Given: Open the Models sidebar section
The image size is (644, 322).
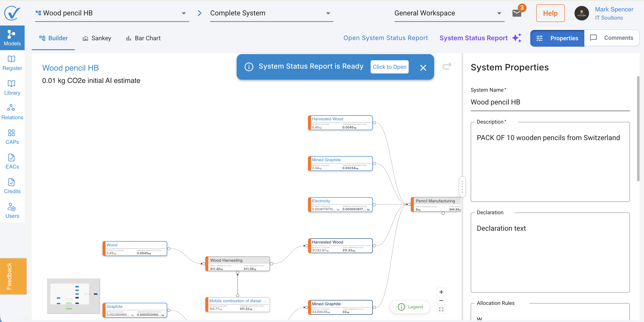Looking at the screenshot, I should [x=12, y=38].
